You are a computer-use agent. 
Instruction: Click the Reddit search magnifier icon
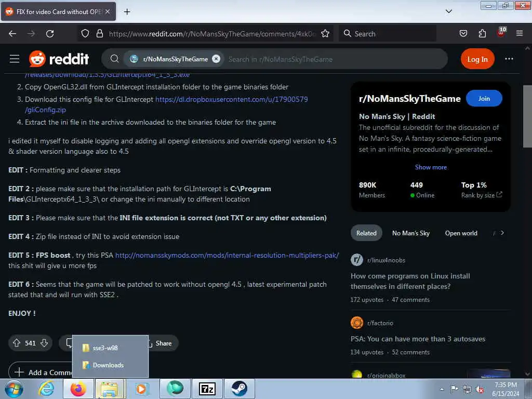click(114, 59)
